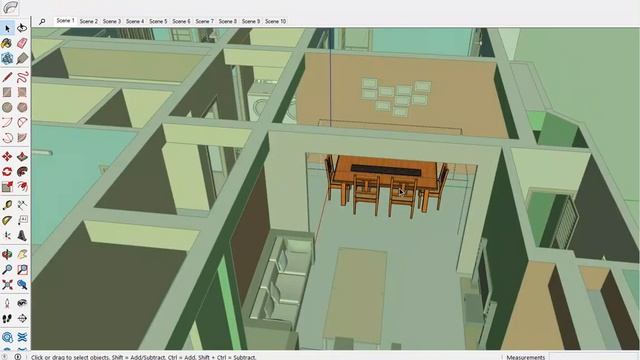Open the Scene 4 tab
The width and height of the screenshot is (640, 360).
point(135,21)
